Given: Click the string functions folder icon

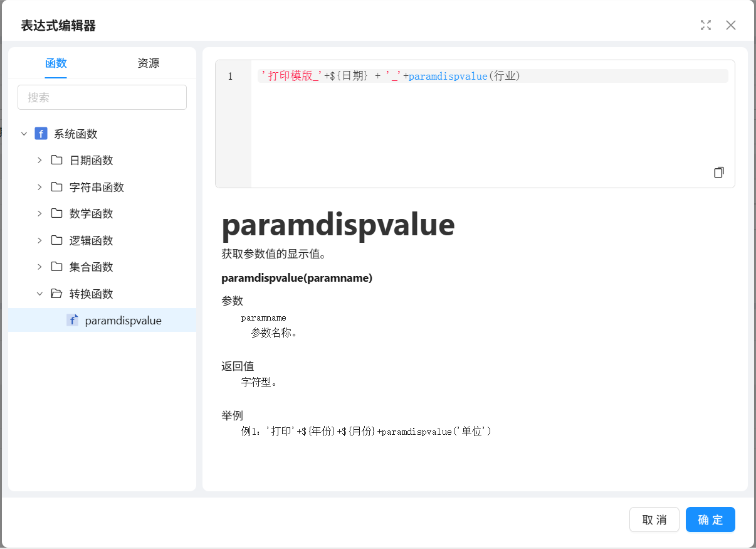Looking at the screenshot, I should 57,187.
